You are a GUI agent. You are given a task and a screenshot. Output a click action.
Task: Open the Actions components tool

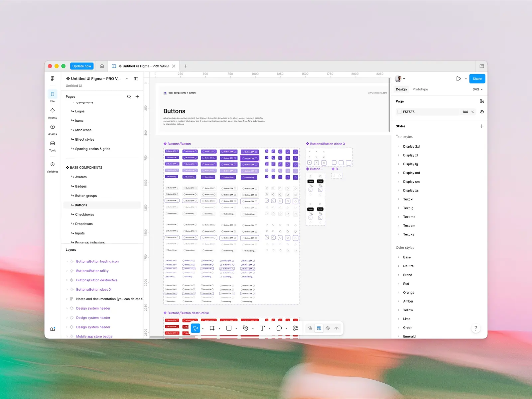(296, 328)
